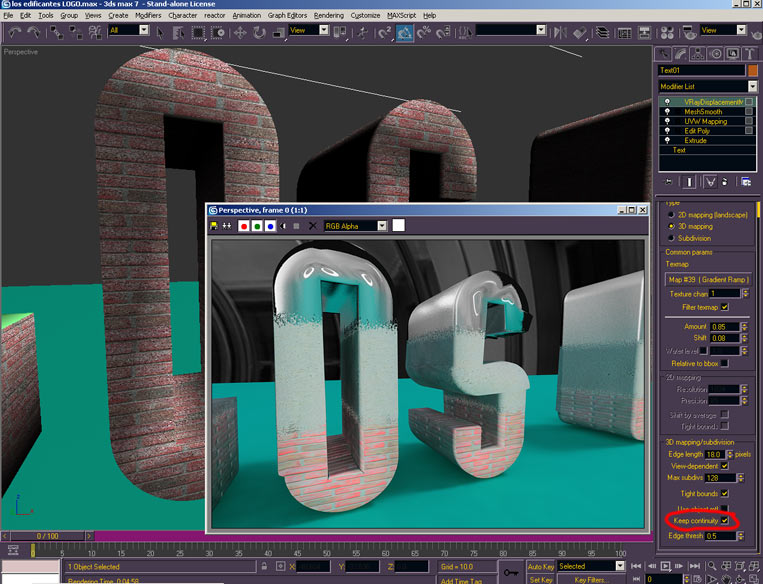Open the Material Editor icon

coord(667,33)
